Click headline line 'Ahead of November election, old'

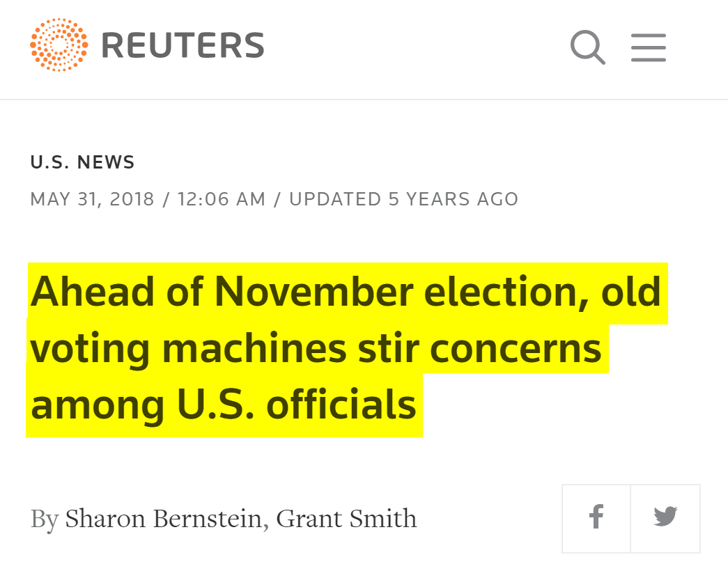346,292
